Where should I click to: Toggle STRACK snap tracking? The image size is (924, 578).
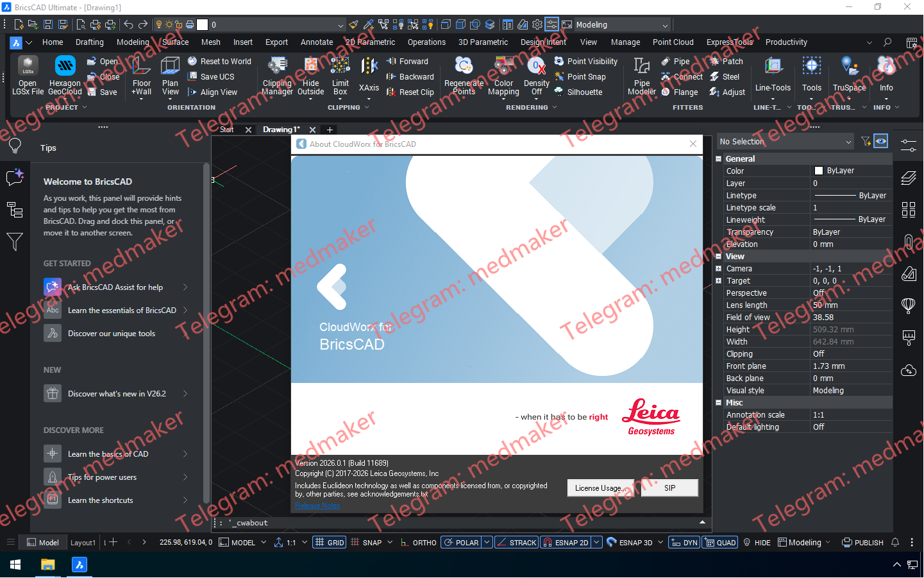pos(516,543)
